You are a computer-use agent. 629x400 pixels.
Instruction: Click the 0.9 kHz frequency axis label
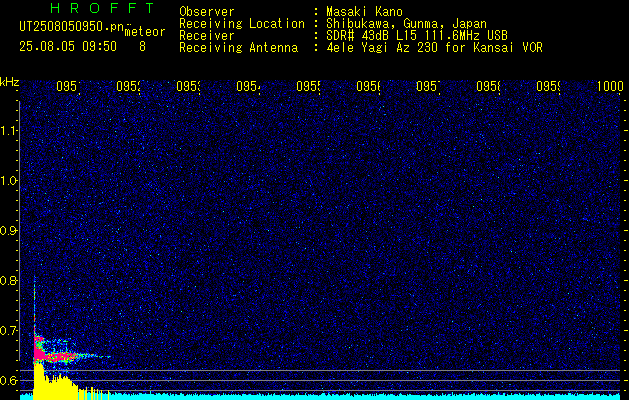[8, 231]
